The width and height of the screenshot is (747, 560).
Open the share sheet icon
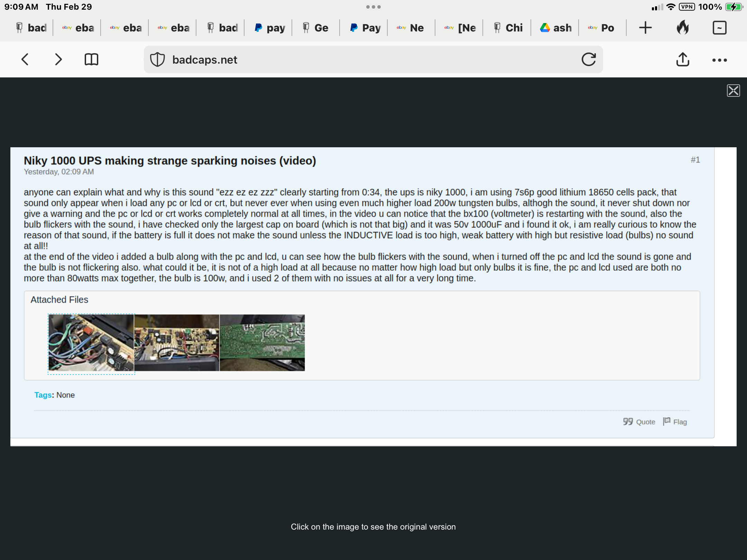click(x=682, y=59)
